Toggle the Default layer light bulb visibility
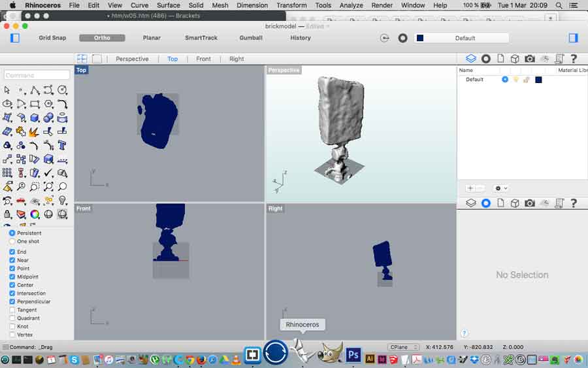 (x=516, y=80)
